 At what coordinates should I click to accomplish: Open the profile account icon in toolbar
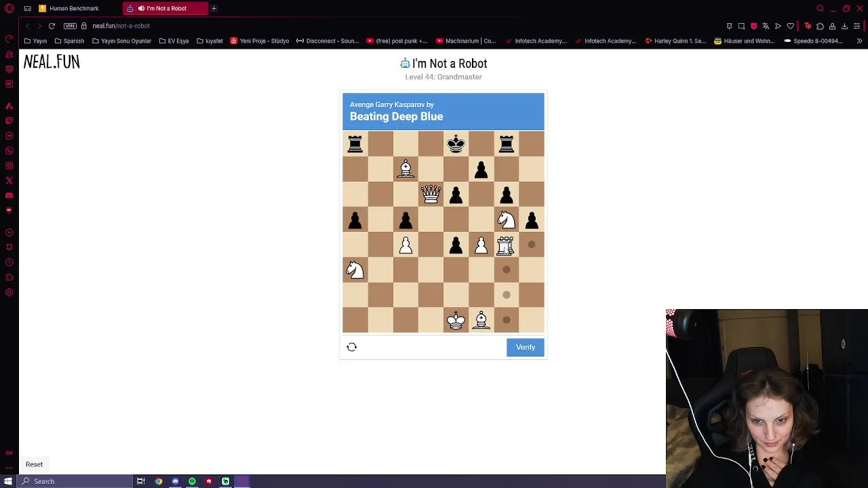(x=832, y=26)
